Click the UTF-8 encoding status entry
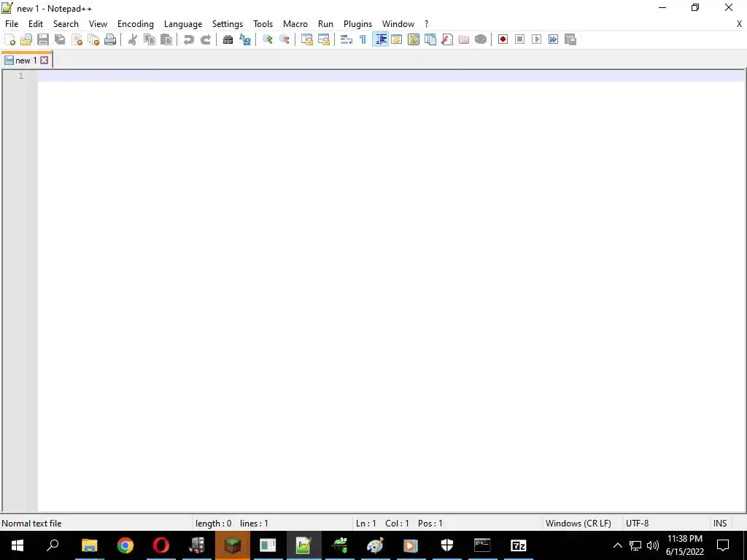Viewport: 747px width, 560px height. (x=637, y=524)
